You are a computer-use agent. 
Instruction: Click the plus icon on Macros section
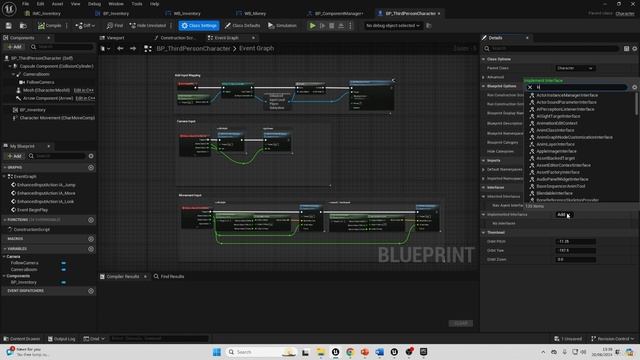91,239
